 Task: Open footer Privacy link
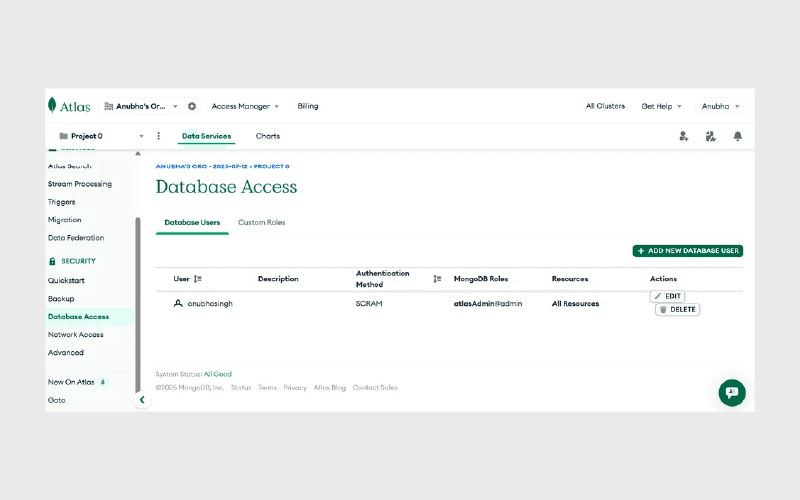pyautogui.click(x=295, y=388)
